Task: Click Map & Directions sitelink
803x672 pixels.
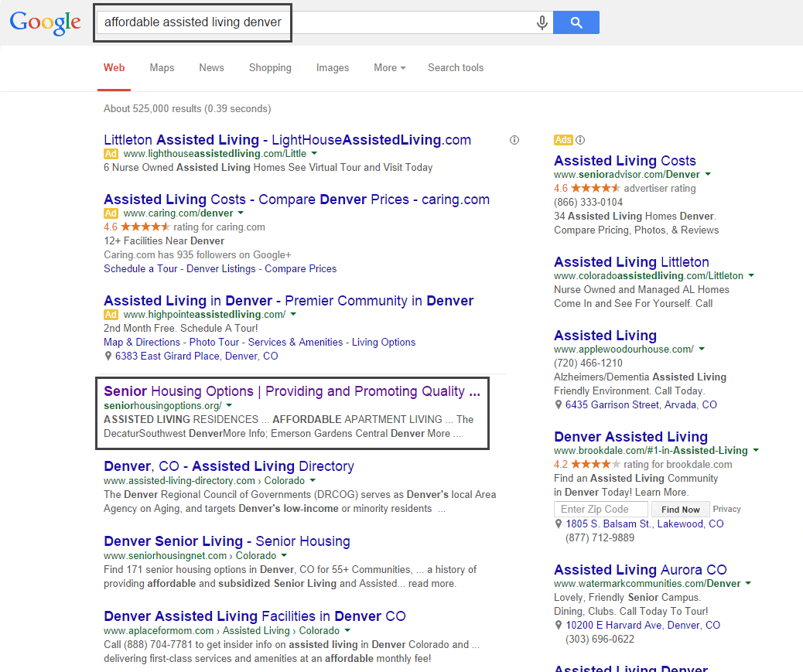Action: point(142,342)
